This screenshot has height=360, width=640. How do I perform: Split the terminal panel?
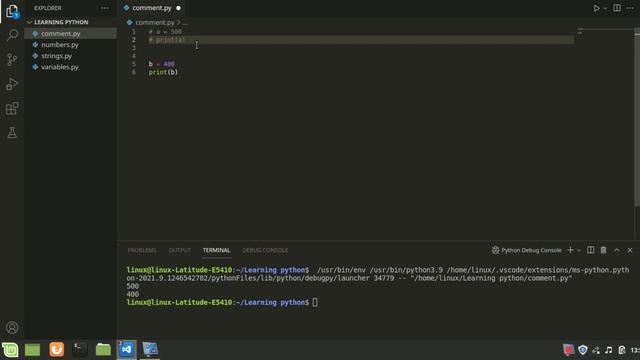click(x=591, y=250)
